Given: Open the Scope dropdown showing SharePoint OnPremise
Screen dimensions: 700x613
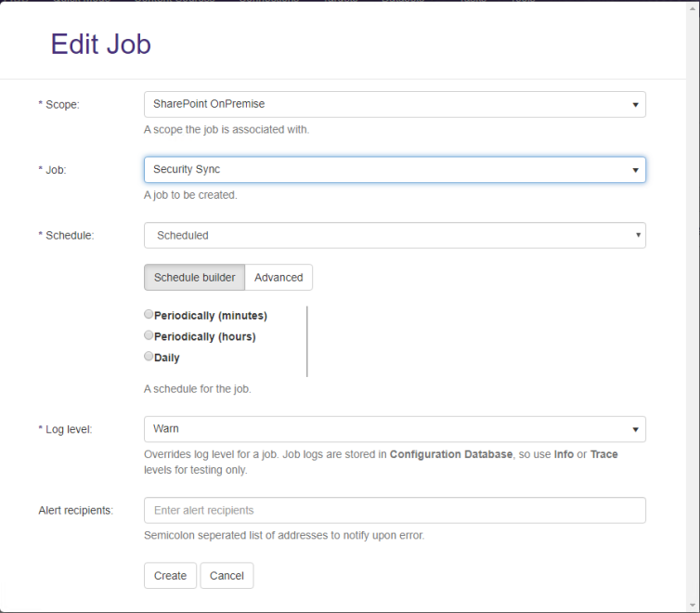Looking at the screenshot, I should click(395, 104).
